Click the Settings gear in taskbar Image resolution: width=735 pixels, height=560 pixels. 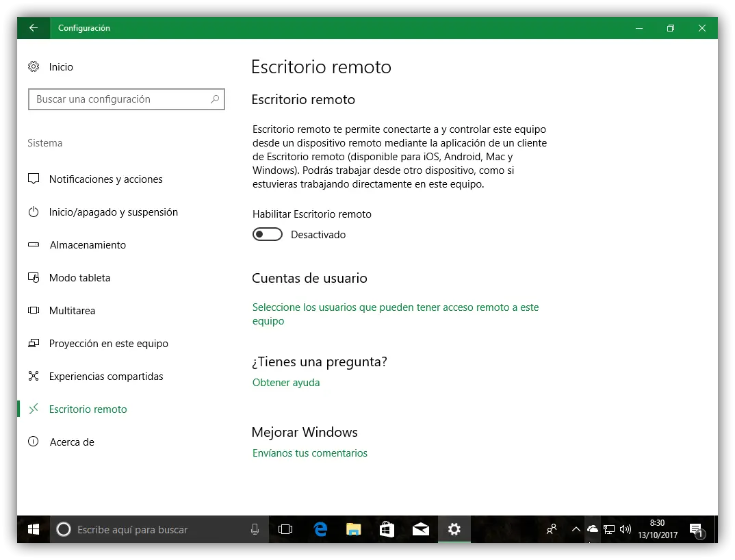pos(454,529)
